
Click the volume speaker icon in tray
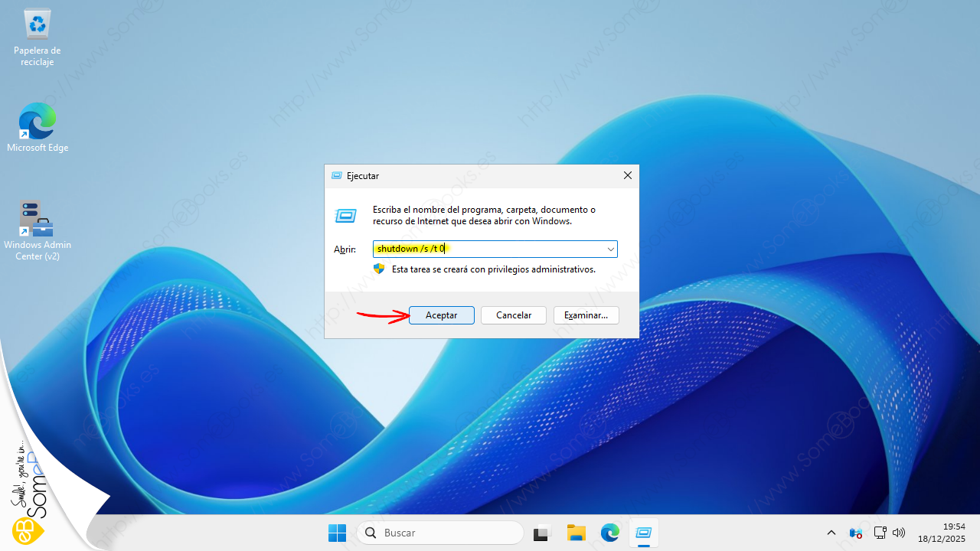[x=899, y=533]
